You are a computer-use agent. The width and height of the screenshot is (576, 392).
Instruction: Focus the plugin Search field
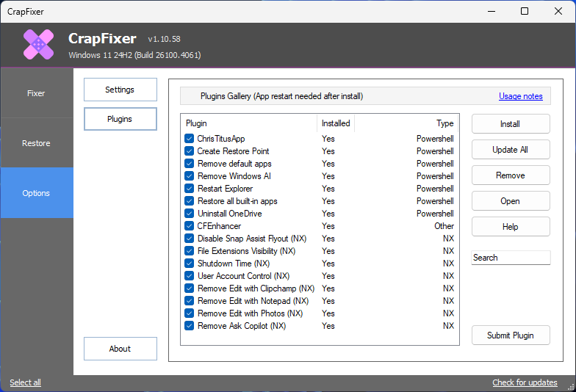511,258
